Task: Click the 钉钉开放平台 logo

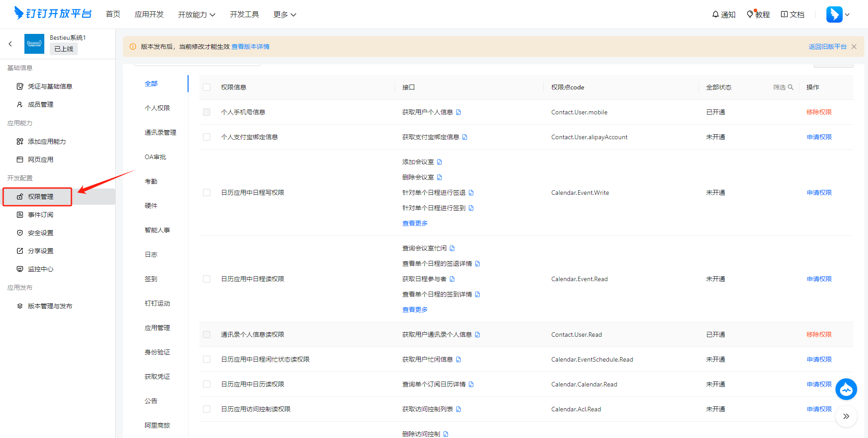Action: click(53, 14)
